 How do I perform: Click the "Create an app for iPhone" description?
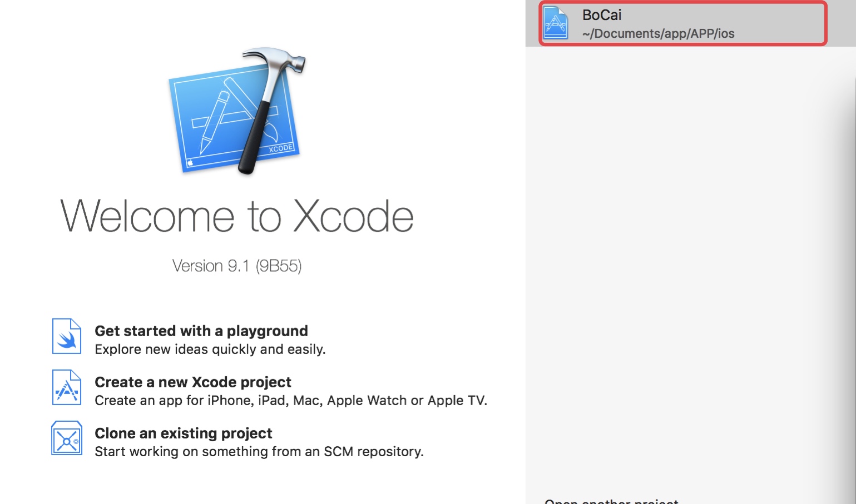click(290, 400)
